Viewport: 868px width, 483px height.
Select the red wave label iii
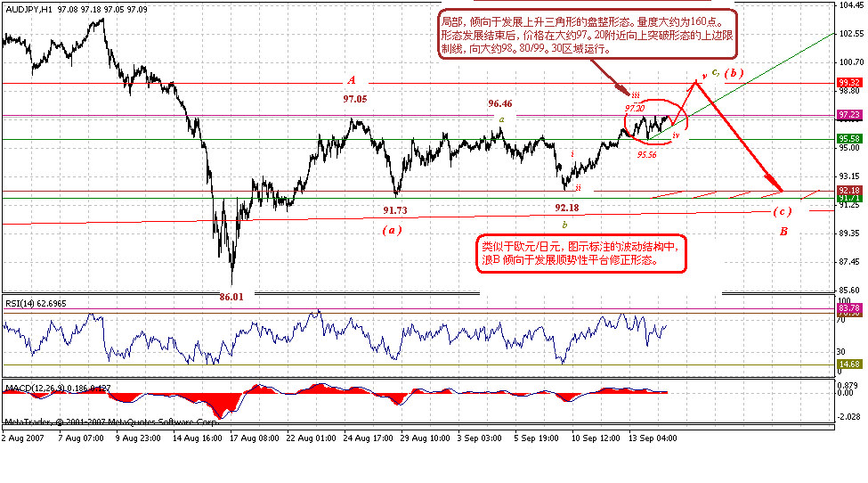point(636,95)
